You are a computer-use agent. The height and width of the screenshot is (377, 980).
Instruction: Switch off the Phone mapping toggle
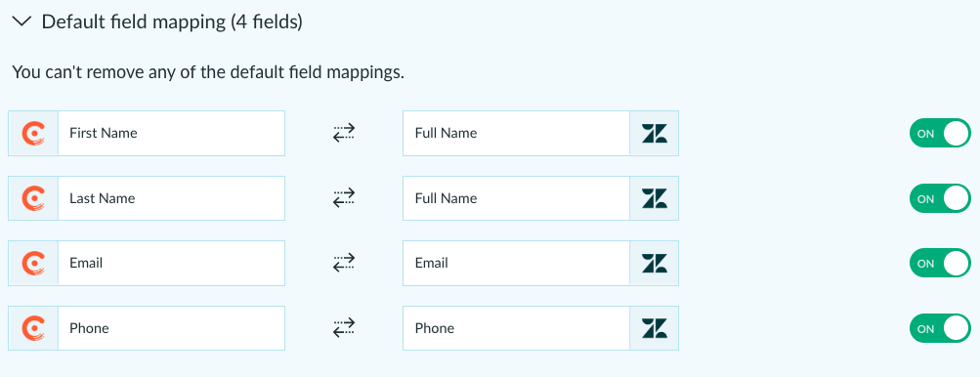click(940, 328)
